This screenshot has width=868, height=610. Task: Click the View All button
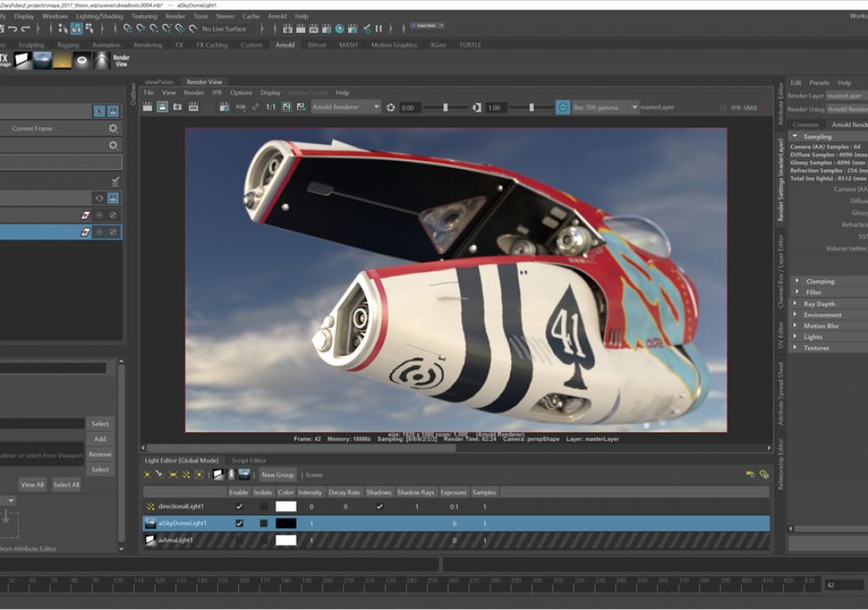point(32,485)
